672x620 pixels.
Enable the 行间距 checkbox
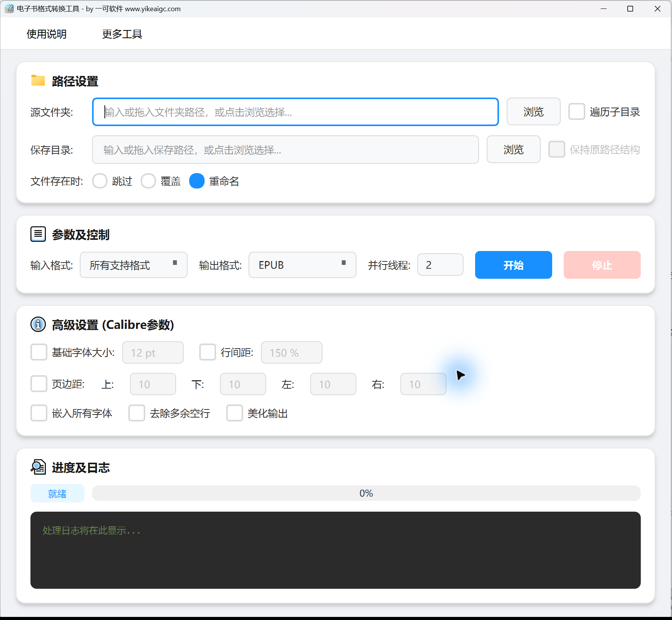click(208, 352)
